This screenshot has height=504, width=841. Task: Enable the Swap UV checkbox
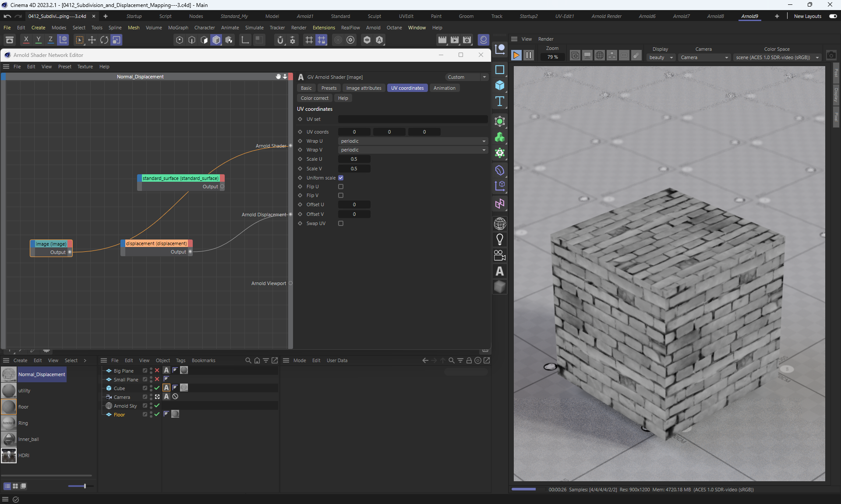341,223
